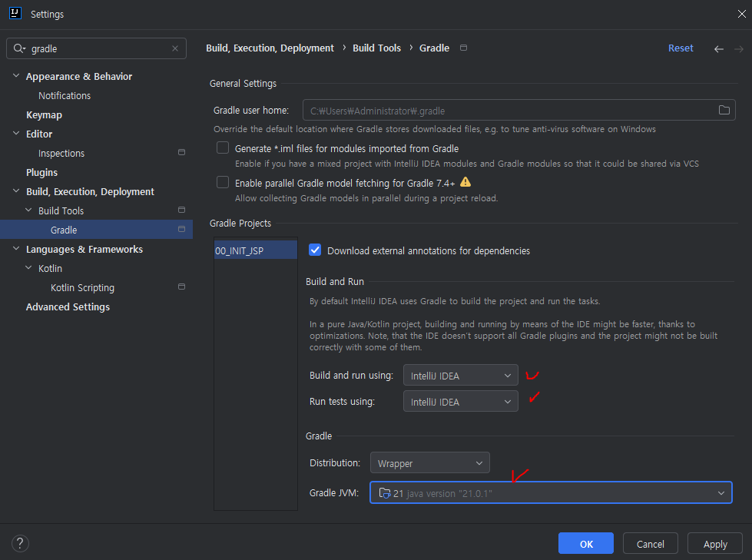Image resolution: width=752 pixels, height=560 pixels.
Task: Click the Gradle user home field
Action: point(519,111)
